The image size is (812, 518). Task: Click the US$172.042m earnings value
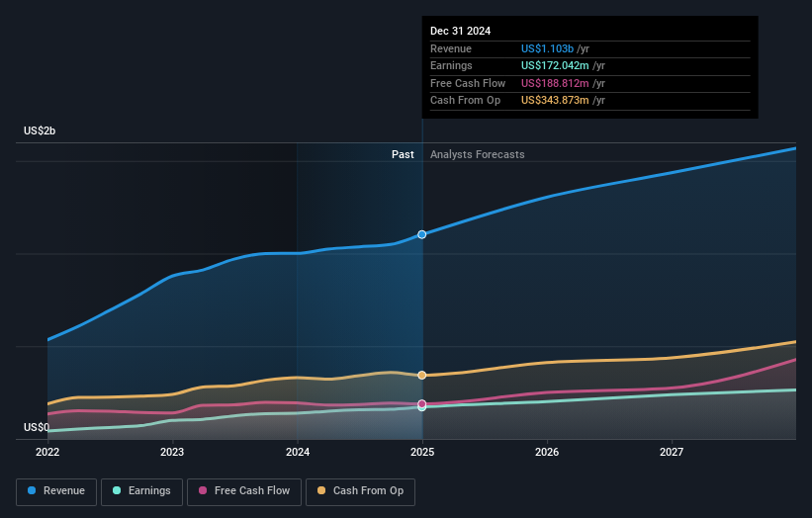[555, 65]
